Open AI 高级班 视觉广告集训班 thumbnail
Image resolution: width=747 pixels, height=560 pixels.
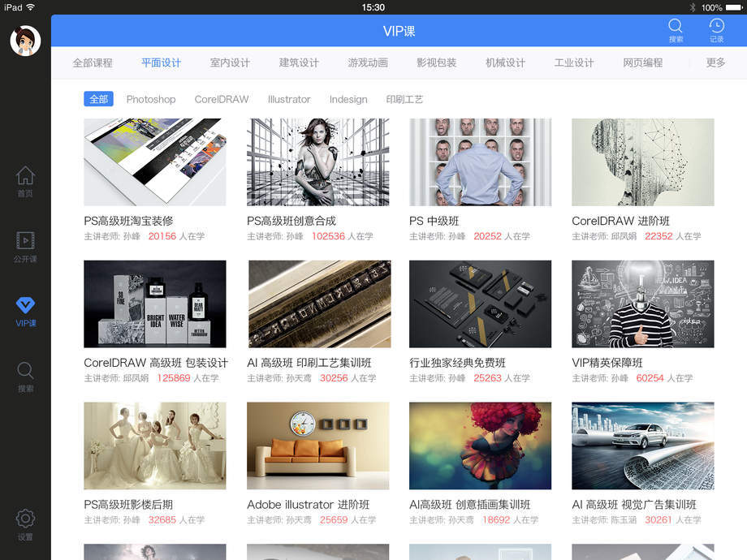(x=643, y=446)
